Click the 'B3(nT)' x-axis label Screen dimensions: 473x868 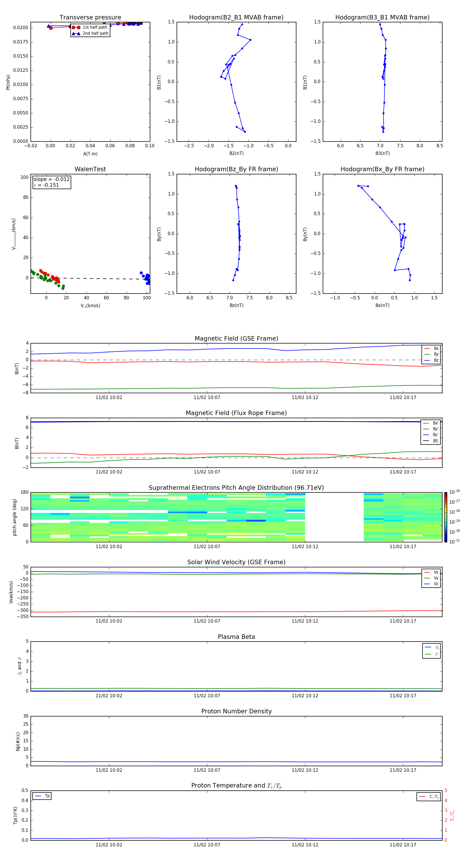pyautogui.click(x=382, y=153)
